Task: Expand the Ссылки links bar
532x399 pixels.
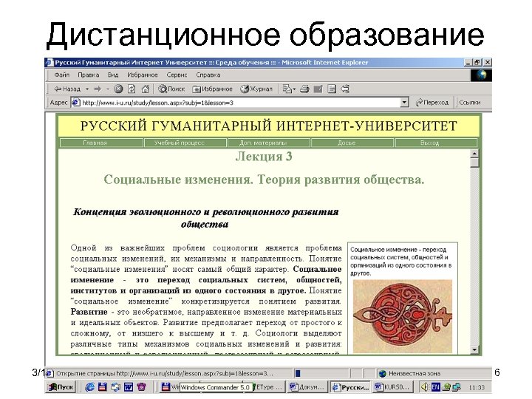Action: [x=470, y=103]
